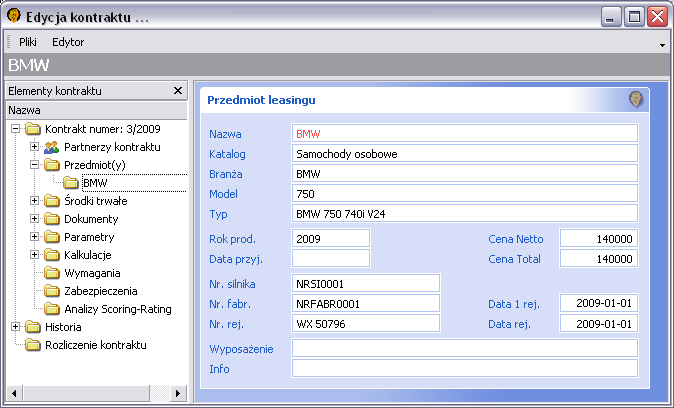This screenshot has height=408, width=674.
Task: Click the Zabezpieczenia folder icon
Action: click(x=51, y=291)
